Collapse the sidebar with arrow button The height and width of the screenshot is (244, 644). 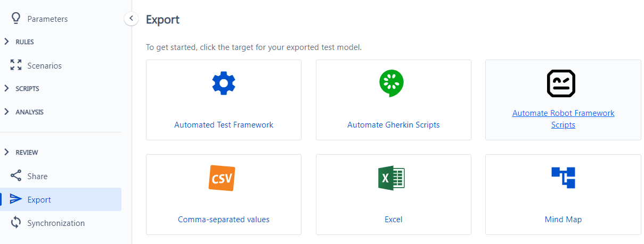point(131,18)
